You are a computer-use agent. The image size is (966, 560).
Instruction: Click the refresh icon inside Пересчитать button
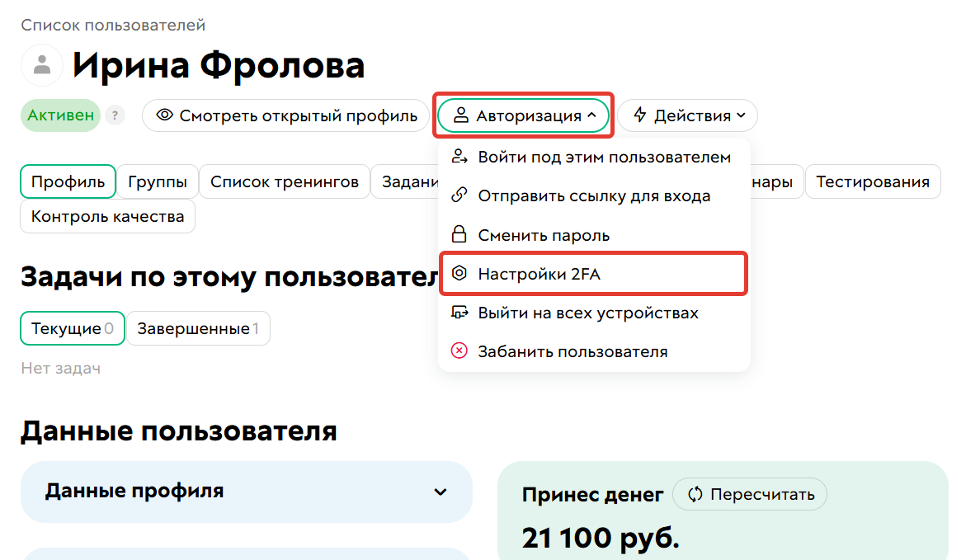coord(694,494)
